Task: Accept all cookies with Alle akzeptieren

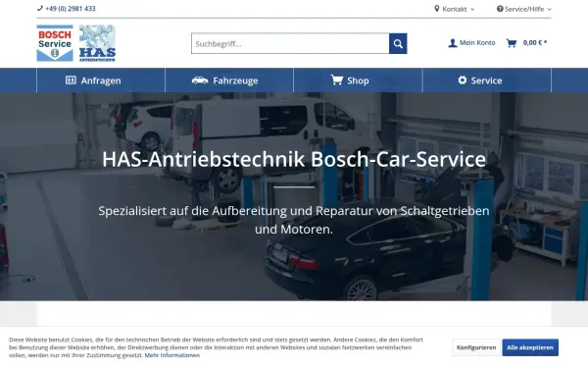Action: (x=530, y=347)
